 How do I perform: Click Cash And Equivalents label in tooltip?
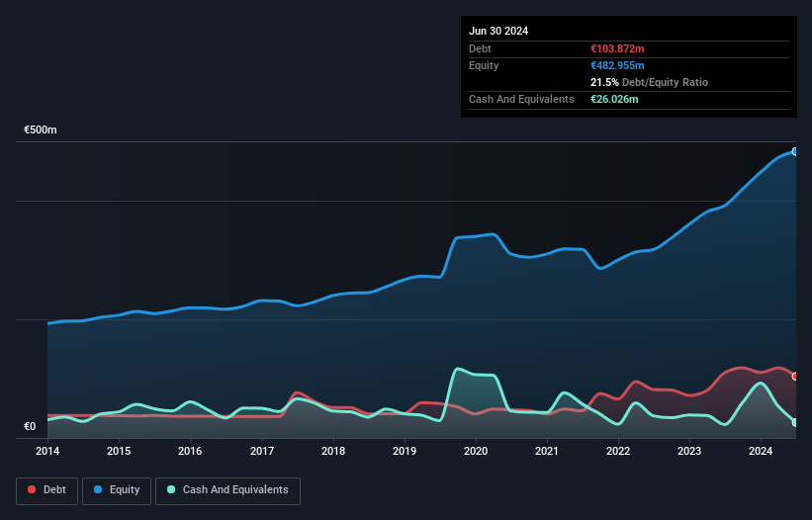click(x=521, y=99)
